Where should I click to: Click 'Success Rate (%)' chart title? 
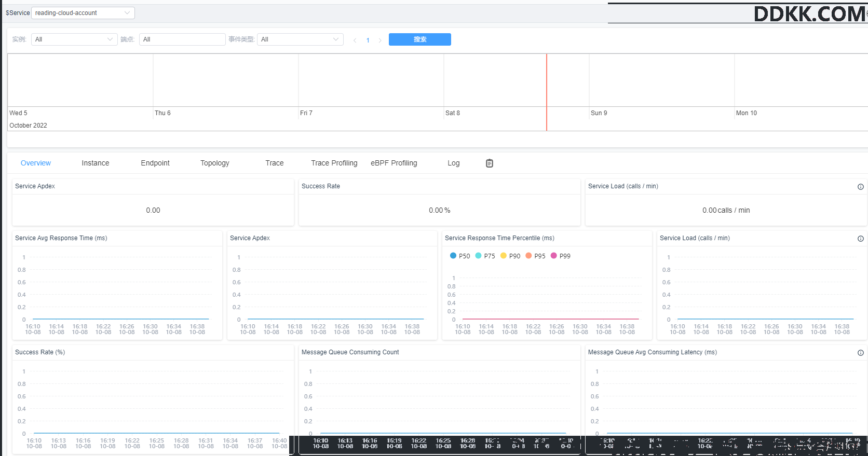pyautogui.click(x=40, y=352)
